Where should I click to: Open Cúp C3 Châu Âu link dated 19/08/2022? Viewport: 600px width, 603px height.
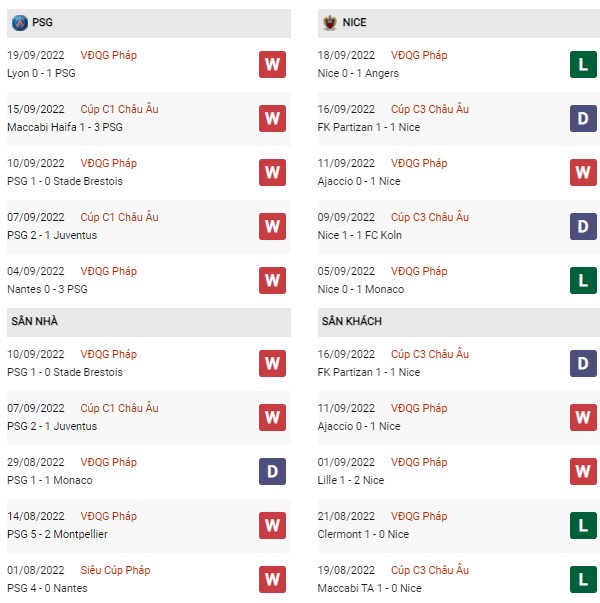[430, 570]
